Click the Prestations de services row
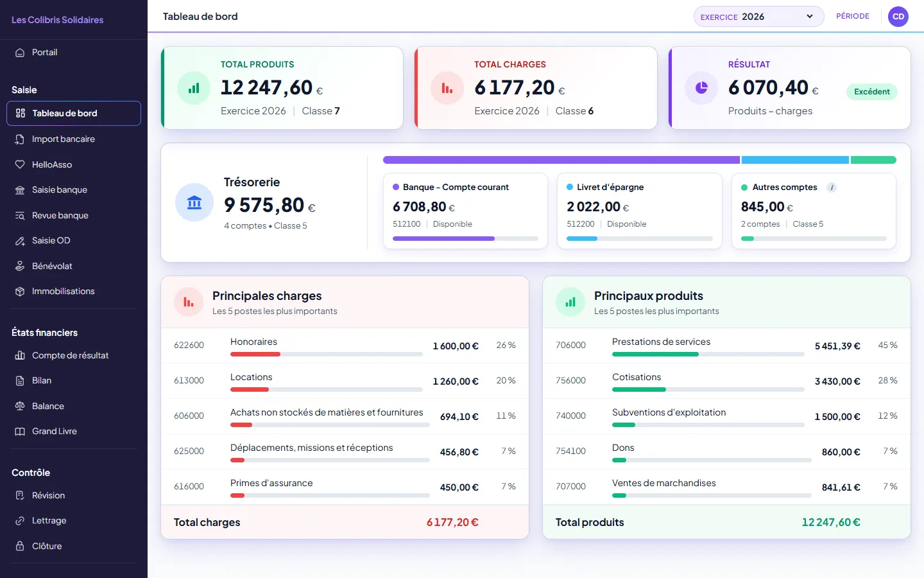 coord(726,346)
